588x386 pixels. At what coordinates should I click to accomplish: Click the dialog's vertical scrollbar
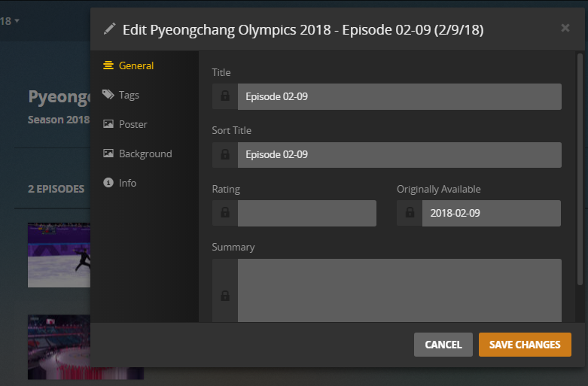[x=580, y=169]
